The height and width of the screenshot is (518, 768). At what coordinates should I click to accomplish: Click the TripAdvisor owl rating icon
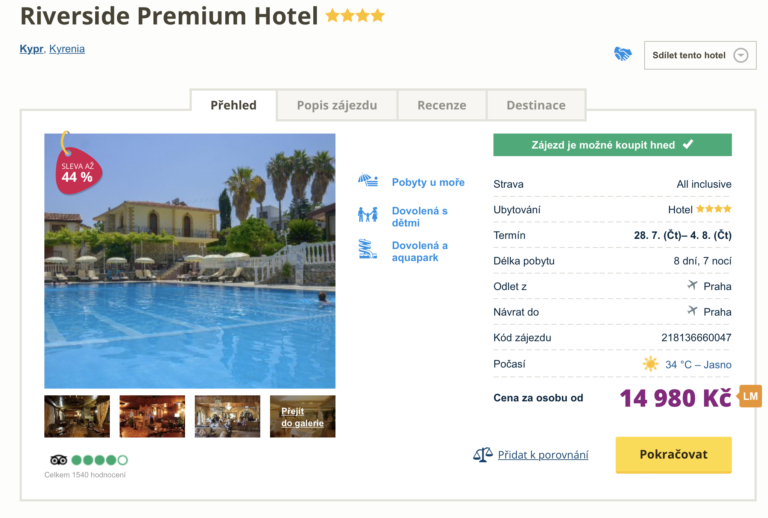point(58,460)
